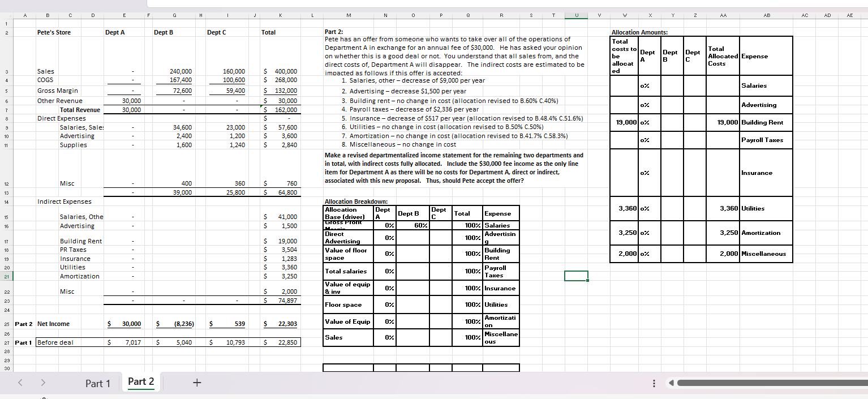
Task: Click the 59,400 cell
Action: (235, 91)
